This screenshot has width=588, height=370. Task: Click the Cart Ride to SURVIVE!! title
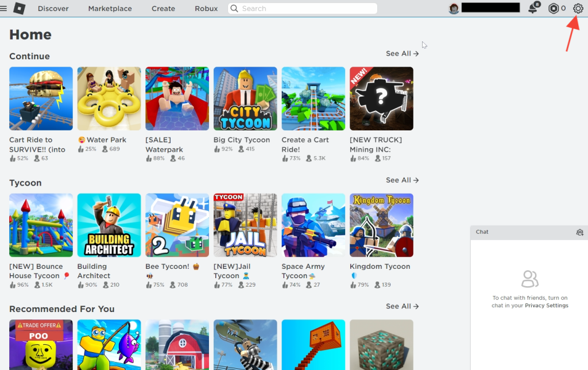pos(37,144)
